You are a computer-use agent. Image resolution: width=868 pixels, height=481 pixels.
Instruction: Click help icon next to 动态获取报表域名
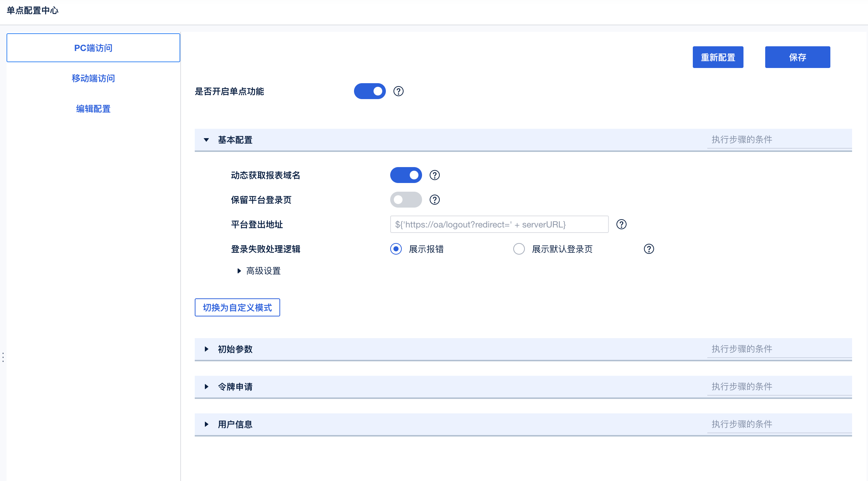coord(434,175)
